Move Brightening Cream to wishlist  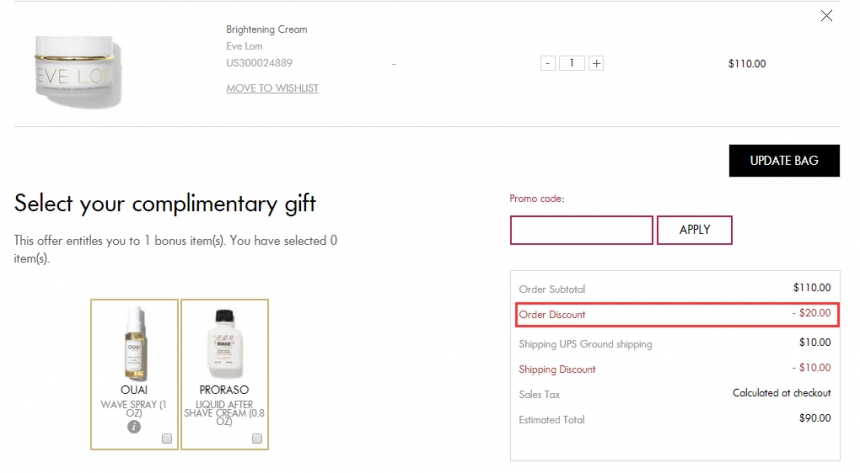(272, 88)
